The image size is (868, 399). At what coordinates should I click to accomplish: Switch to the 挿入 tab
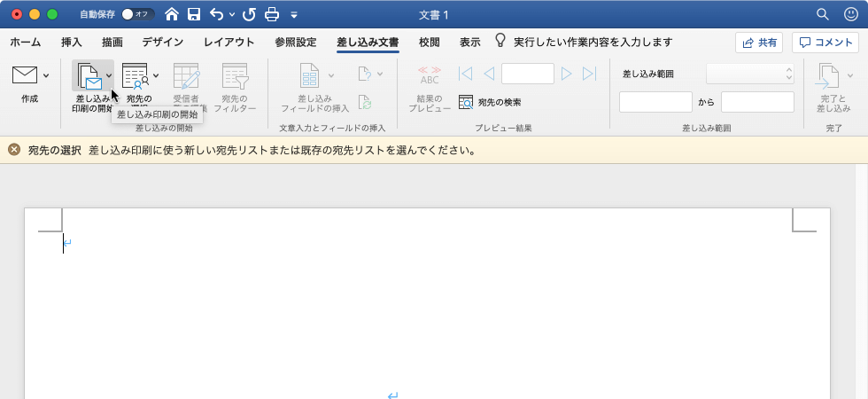pyautogui.click(x=72, y=43)
